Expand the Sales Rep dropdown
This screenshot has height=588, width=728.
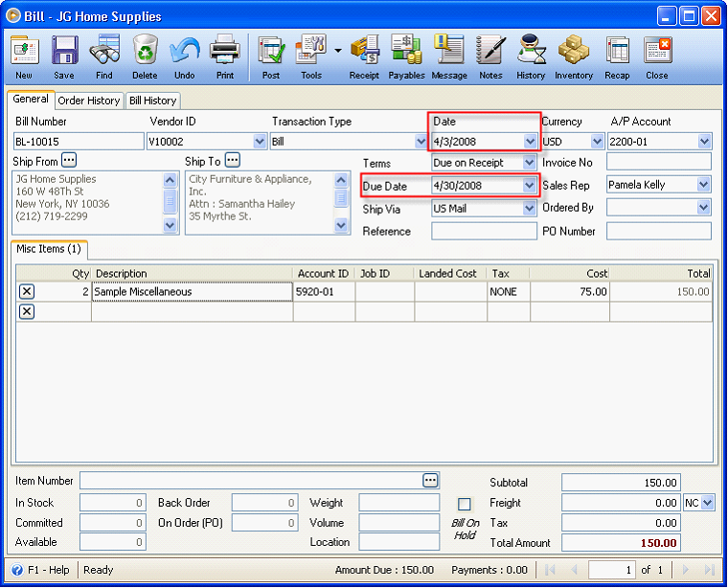[704, 185]
